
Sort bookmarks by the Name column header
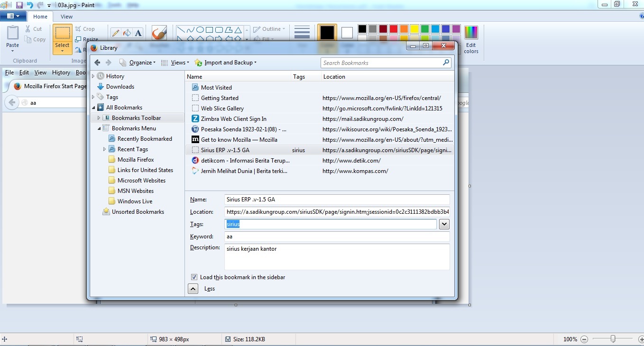[x=238, y=76]
